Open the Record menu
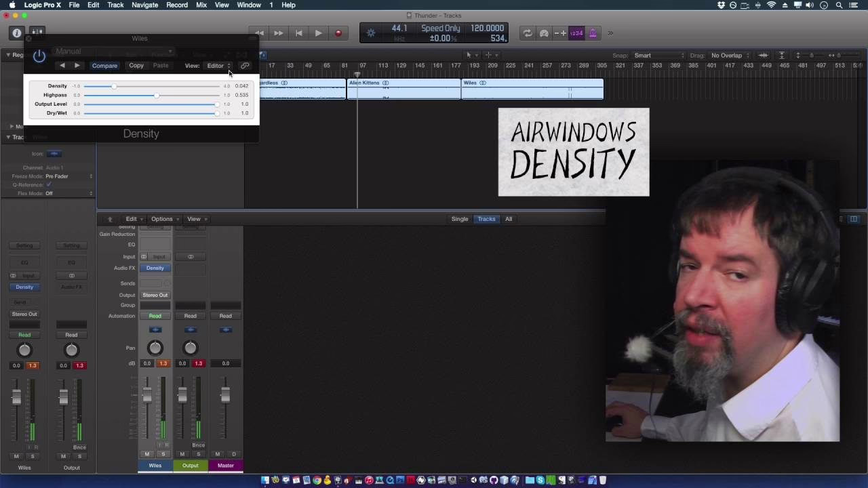This screenshot has width=868, height=488. pyautogui.click(x=177, y=5)
